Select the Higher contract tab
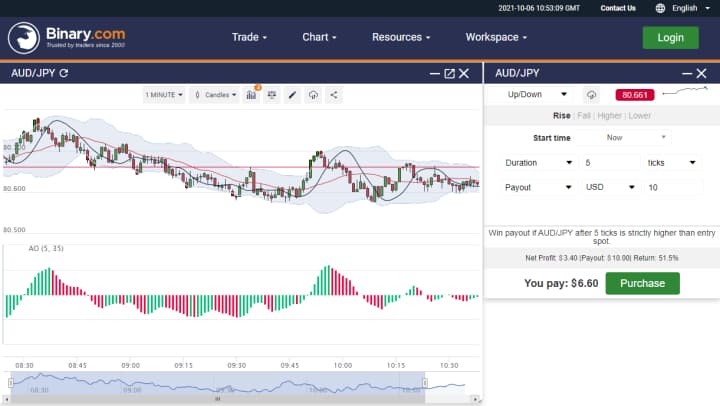 point(609,116)
